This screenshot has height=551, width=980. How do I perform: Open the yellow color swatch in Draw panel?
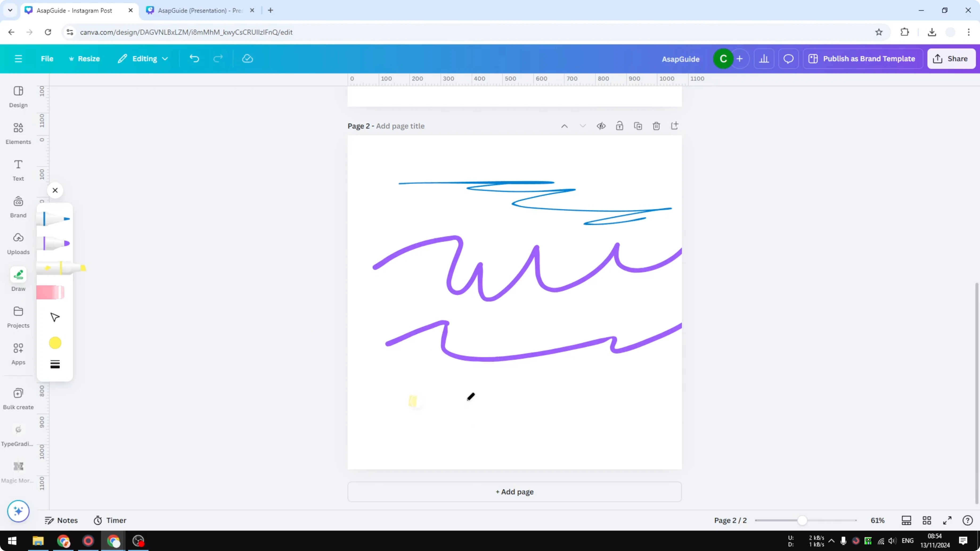click(x=55, y=343)
